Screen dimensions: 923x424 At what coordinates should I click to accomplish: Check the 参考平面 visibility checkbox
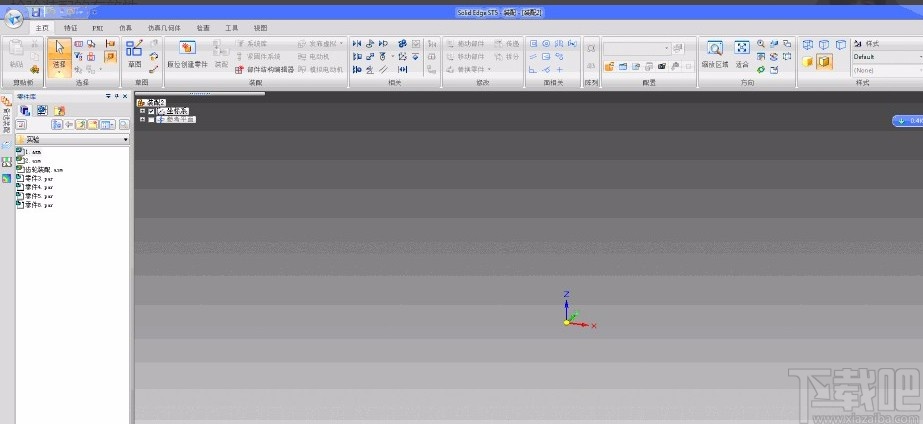pos(151,120)
